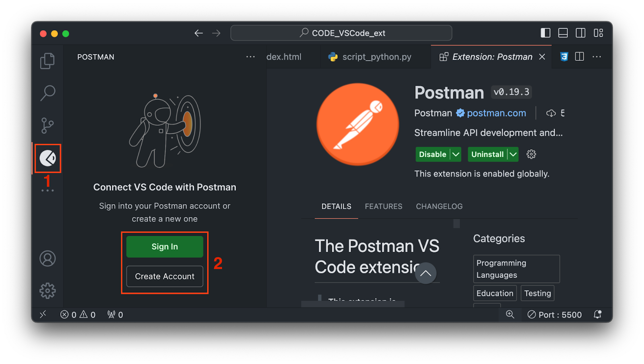644x364 pixels.
Task: Toggle the Primary Side Bar visibility
Action: click(x=545, y=33)
